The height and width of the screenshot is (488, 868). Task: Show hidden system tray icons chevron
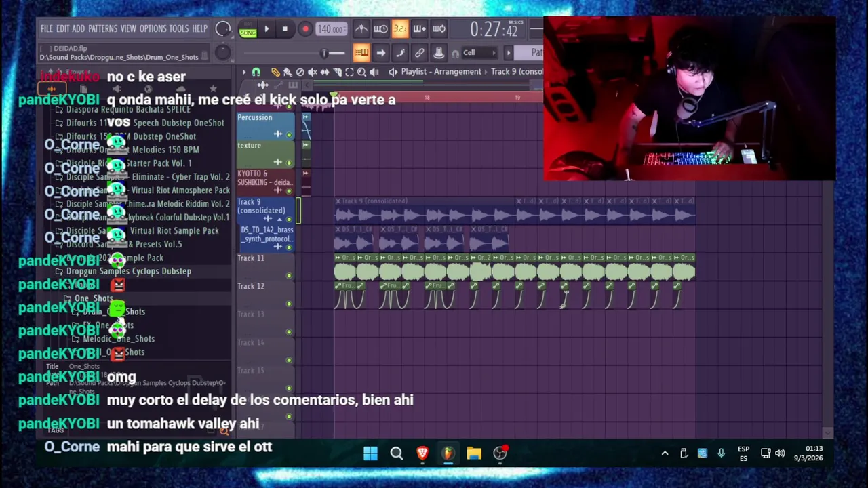point(665,453)
